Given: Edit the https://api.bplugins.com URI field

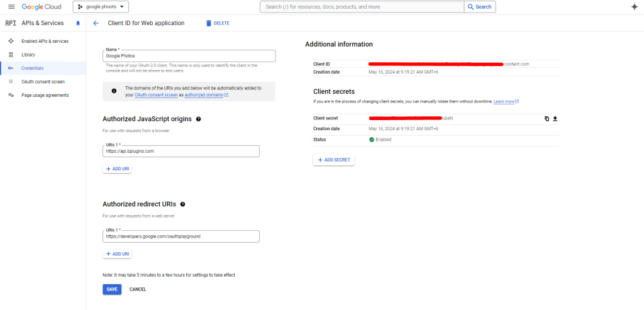Looking at the screenshot, I should (x=181, y=151).
